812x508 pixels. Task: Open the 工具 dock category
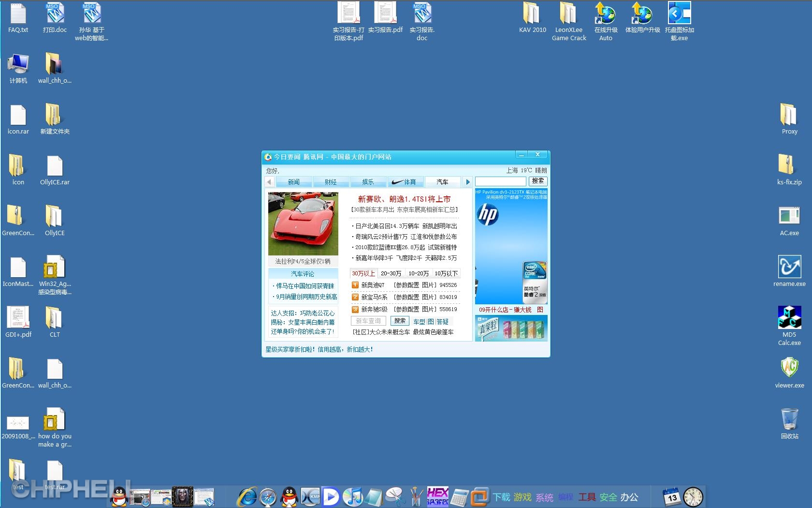587,497
